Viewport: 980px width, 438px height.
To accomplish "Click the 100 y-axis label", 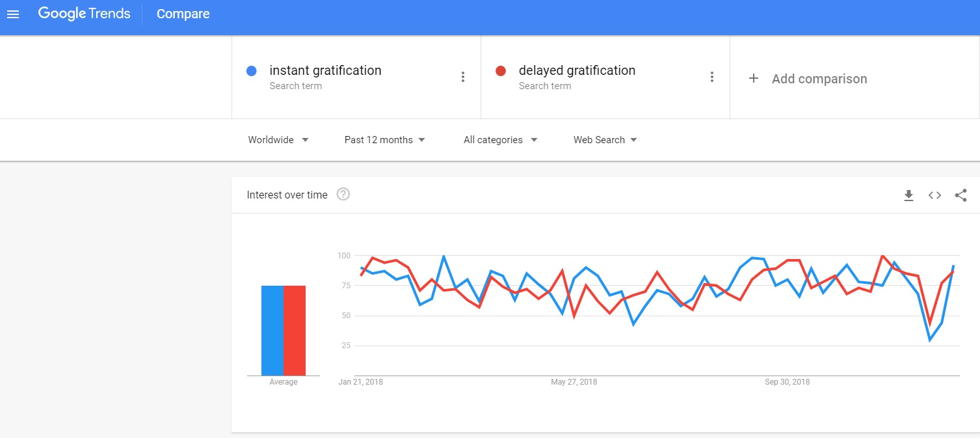I will 344,255.
